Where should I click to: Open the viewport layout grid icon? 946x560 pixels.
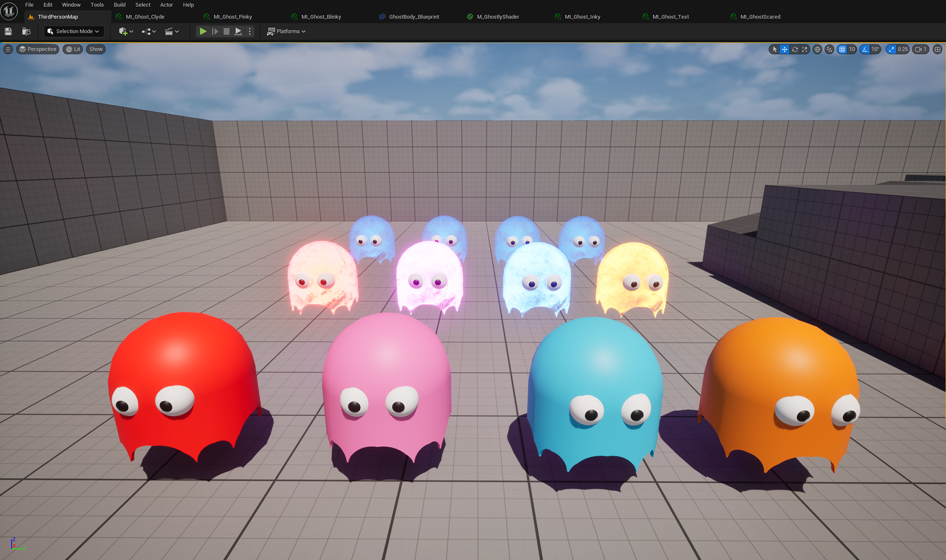click(x=938, y=49)
